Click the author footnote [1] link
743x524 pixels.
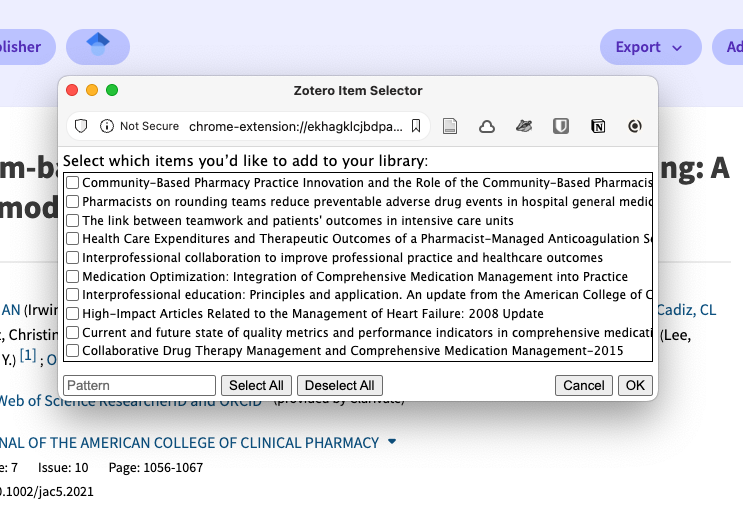tap(28, 355)
